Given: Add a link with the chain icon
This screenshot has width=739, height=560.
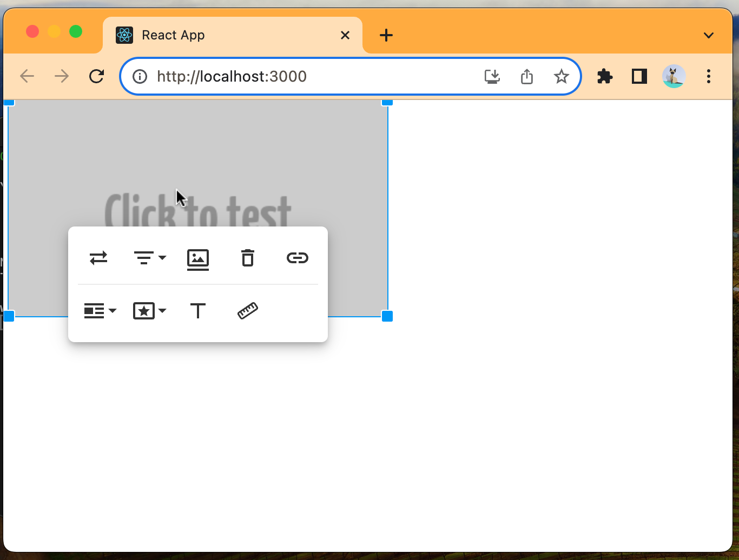Looking at the screenshot, I should click(297, 258).
